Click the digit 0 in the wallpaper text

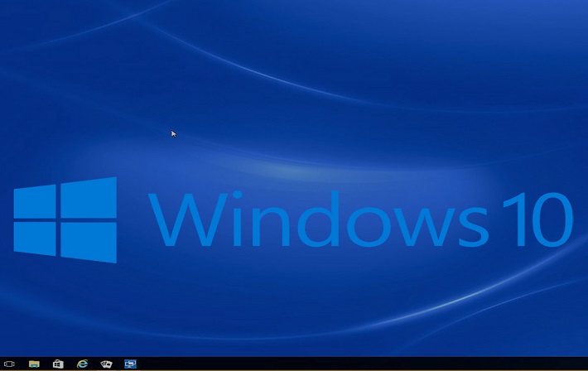click(x=550, y=218)
